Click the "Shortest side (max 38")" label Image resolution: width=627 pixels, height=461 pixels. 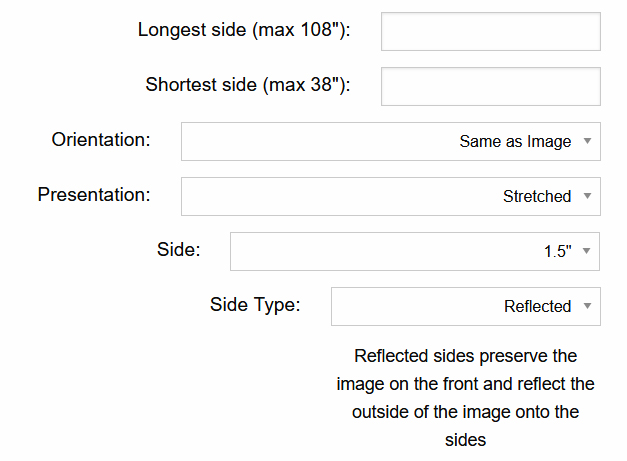pos(247,84)
